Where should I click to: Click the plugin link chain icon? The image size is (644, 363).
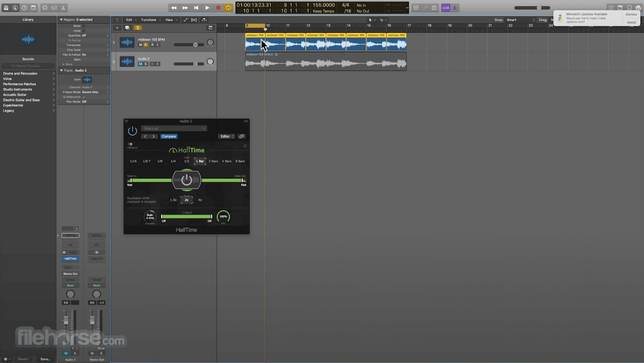[242, 136]
